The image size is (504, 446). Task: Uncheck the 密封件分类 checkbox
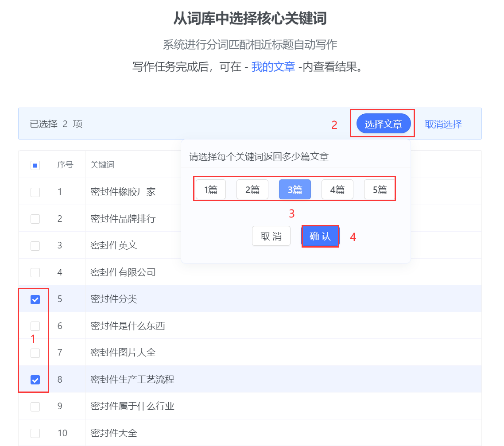[35, 299]
